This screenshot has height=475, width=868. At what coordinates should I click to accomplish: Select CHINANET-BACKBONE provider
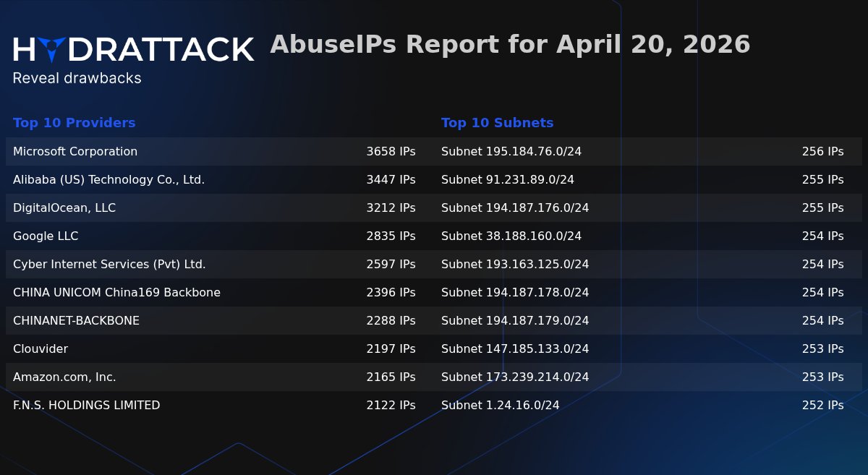77,321
